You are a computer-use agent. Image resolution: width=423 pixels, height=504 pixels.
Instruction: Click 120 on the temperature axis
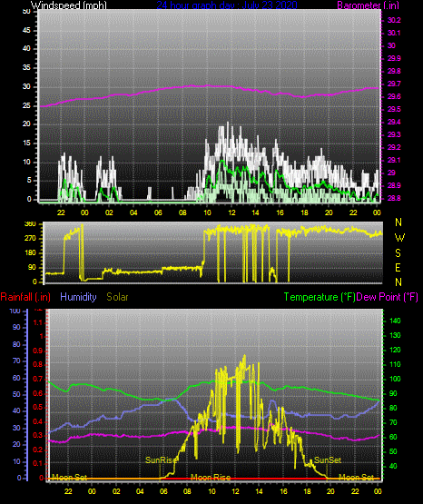coord(395,350)
